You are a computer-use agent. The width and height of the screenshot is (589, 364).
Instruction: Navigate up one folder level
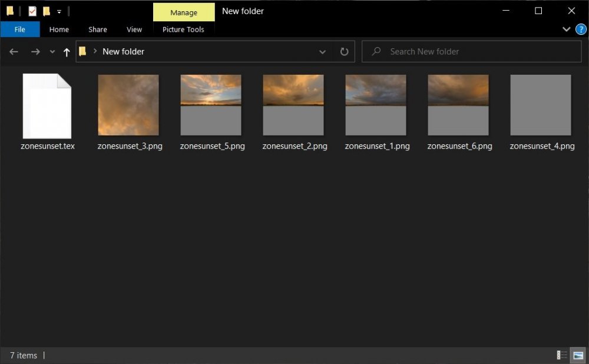click(x=68, y=51)
